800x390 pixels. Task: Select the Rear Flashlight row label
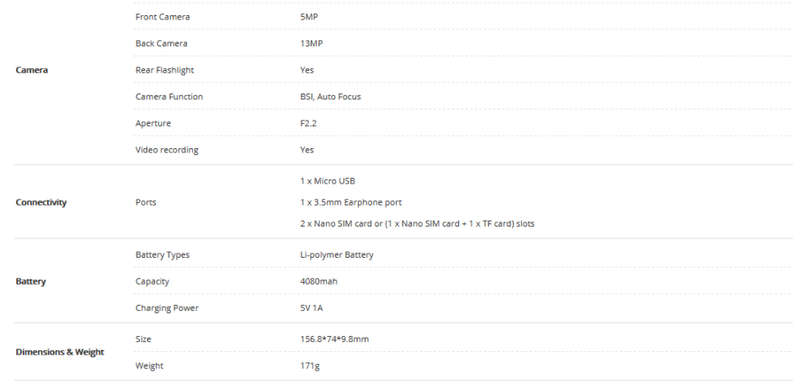coord(164,70)
